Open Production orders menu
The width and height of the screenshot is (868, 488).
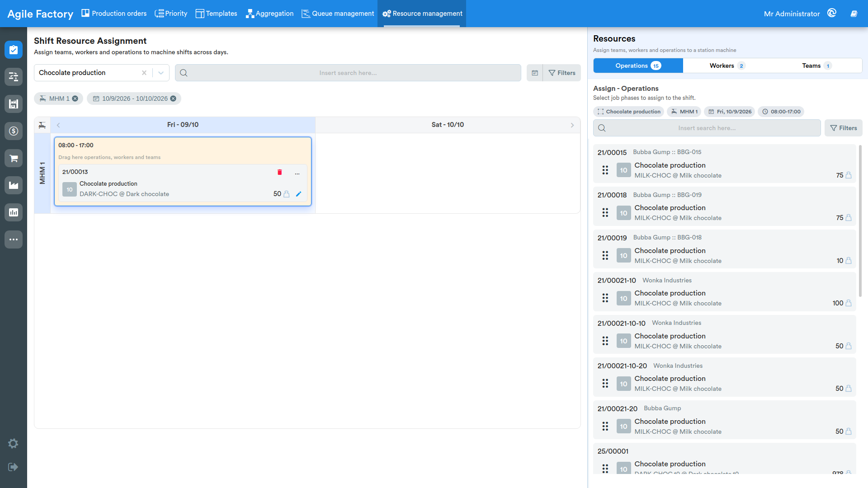click(x=114, y=14)
